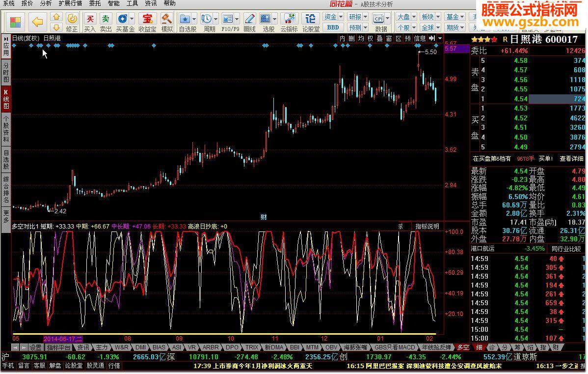The width and height of the screenshot is (588, 374).
Task: Click the 17:39 scrolling news headline
Action: click(x=253, y=366)
